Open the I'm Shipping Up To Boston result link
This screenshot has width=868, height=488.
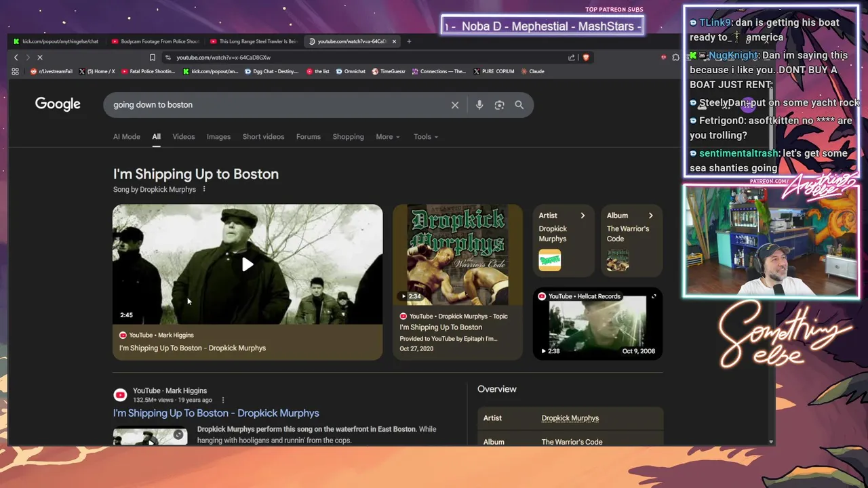(216, 413)
